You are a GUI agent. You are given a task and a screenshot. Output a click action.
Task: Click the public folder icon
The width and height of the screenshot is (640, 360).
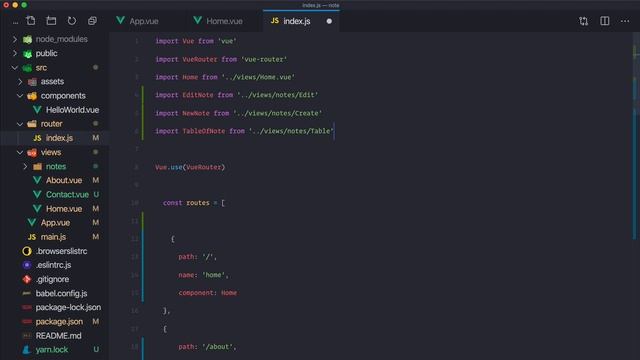[x=27, y=54]
